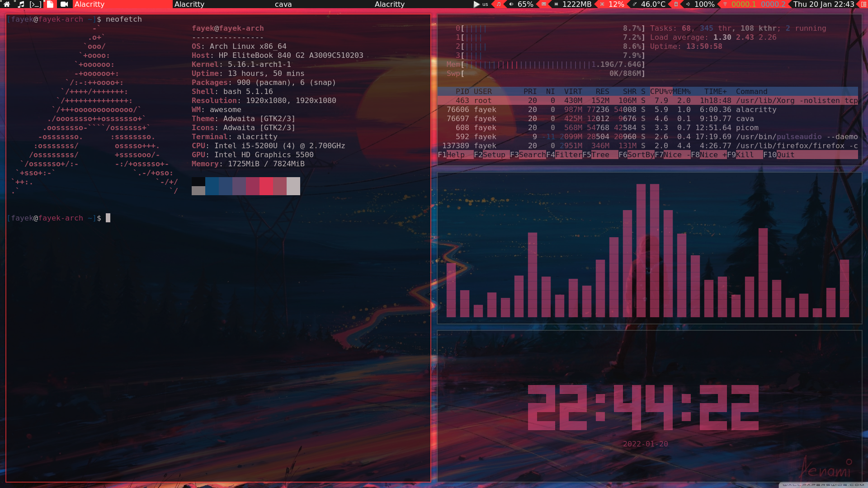The height and width of the screenshot is (488, 868).
Task: Click the PID column header in htop
Action: [x=462, y=91]
